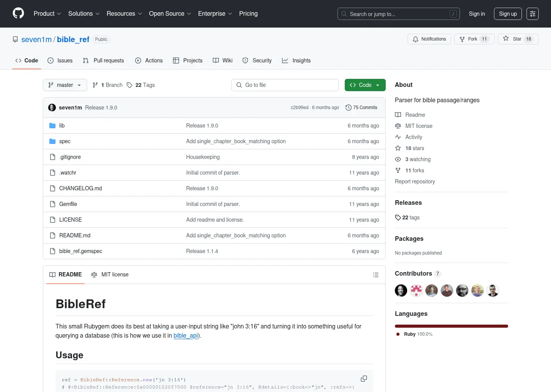Click the fork icon next to 11 forks
551x392 pixels.
click(x=398, y=170)
